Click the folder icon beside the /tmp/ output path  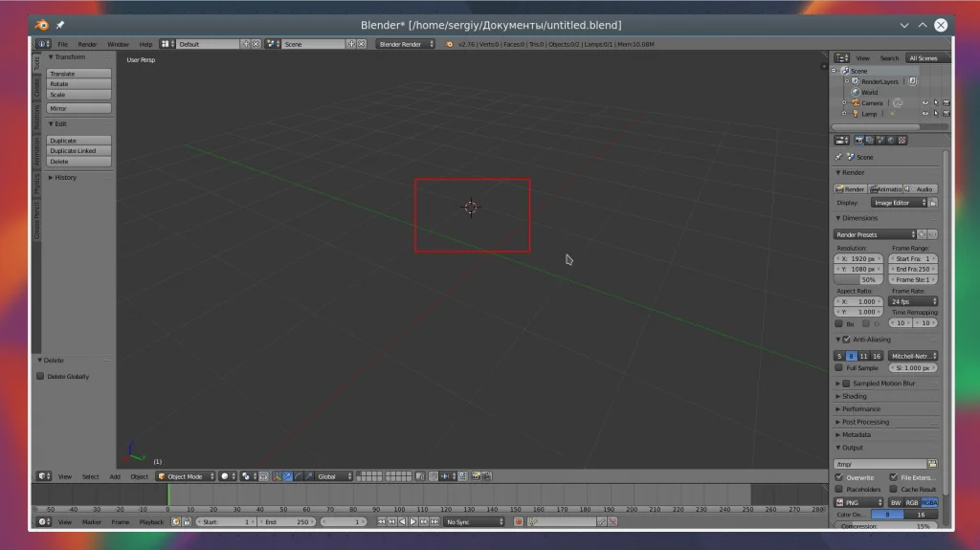click(932, 464)
